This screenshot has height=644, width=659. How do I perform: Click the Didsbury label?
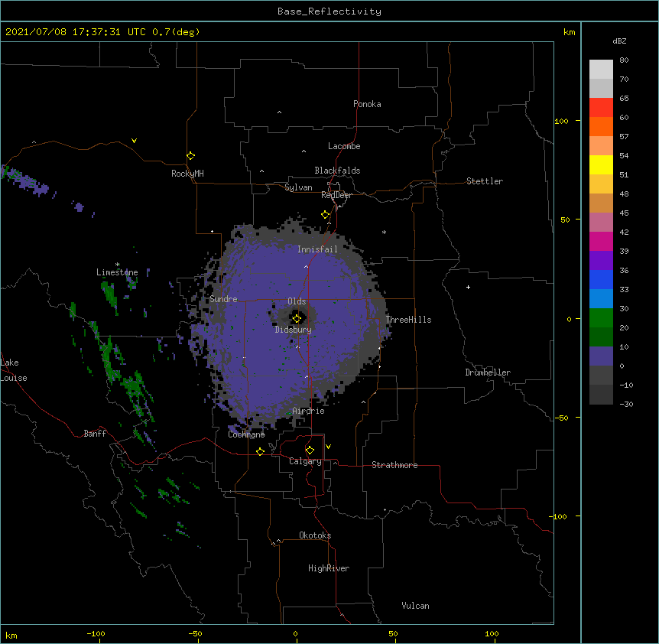coord(293,330)
